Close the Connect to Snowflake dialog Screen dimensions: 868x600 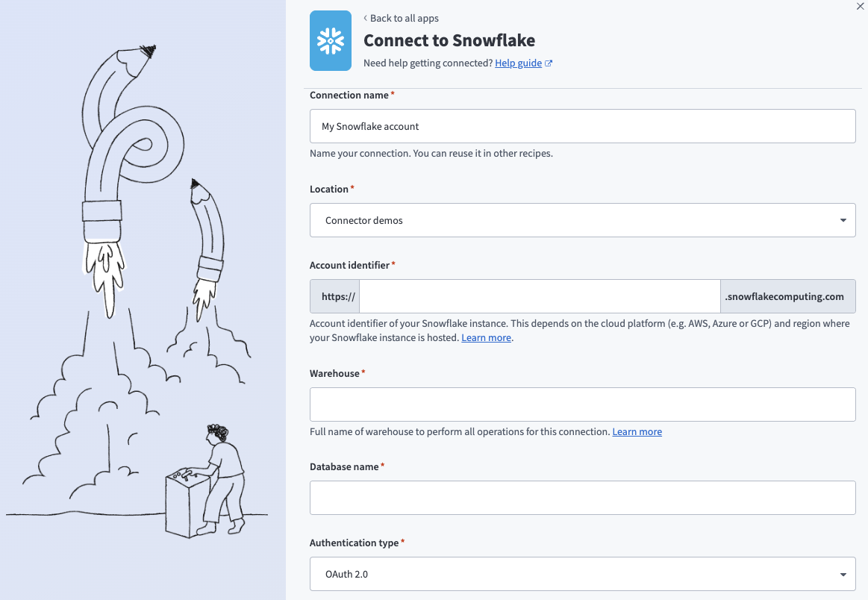859,5
